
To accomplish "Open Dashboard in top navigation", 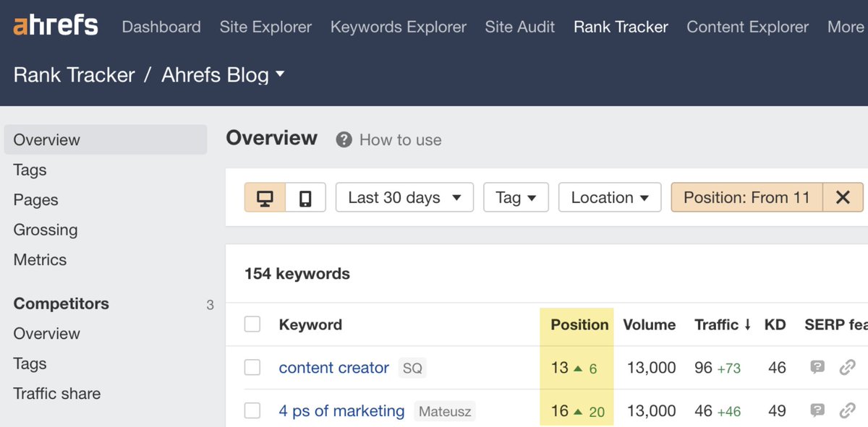I will pyautogui.click(x=161, y=27).
